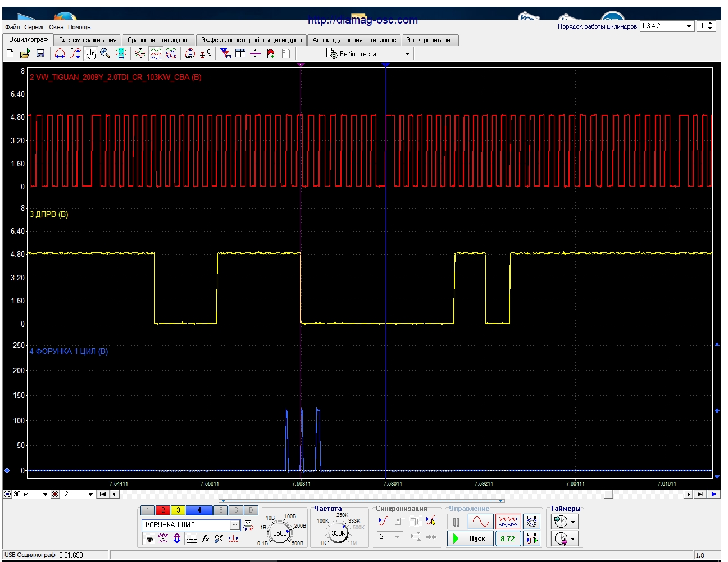The height and width of the screenshot is (562, 728).
Task: Click the red-green crossed waveforms icon
Action: (x=140, y=53)
